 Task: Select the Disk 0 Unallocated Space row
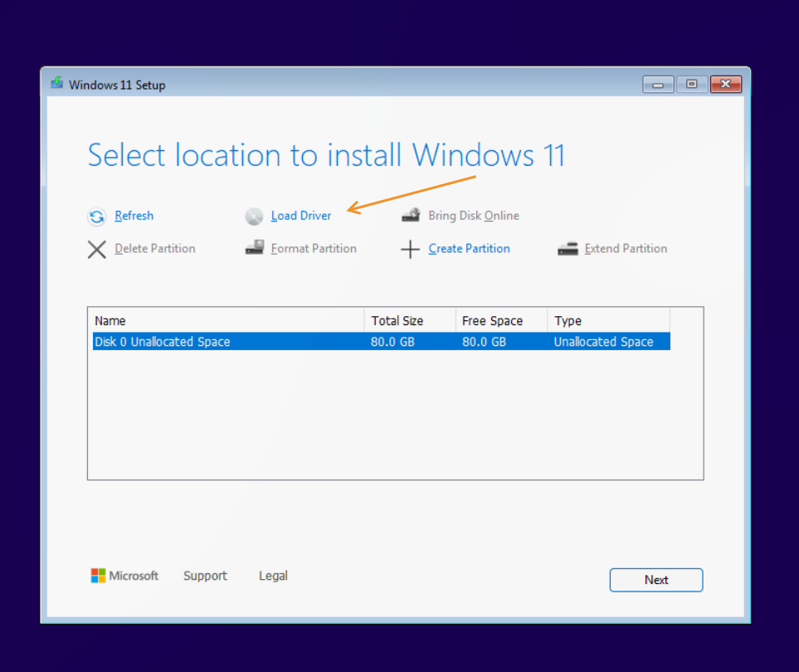[x=249, y=341]
